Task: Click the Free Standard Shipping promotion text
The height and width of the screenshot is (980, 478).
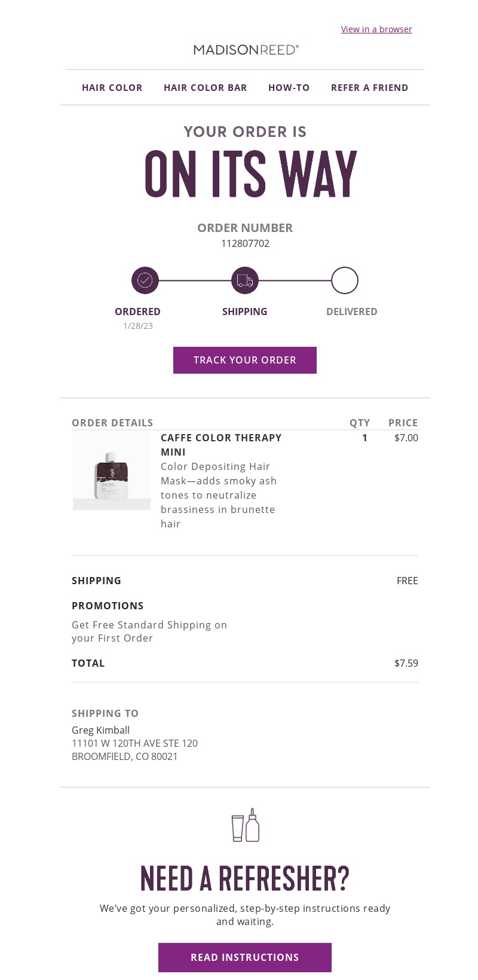Action: click(x=149, y=631)
